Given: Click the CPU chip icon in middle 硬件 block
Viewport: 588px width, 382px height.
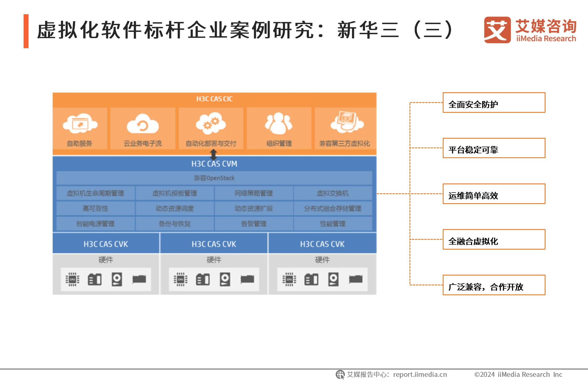Looking at the screenshot, I should 181,279.
